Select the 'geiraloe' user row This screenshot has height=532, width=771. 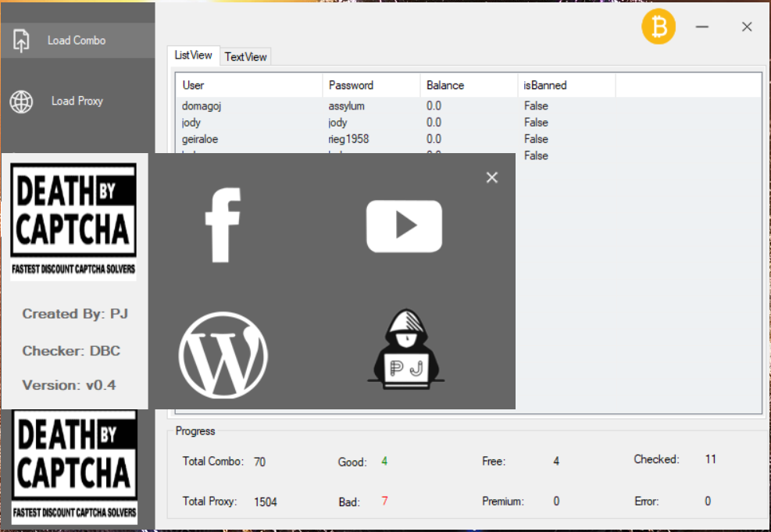pyautogui.click(x=468, y=139)
